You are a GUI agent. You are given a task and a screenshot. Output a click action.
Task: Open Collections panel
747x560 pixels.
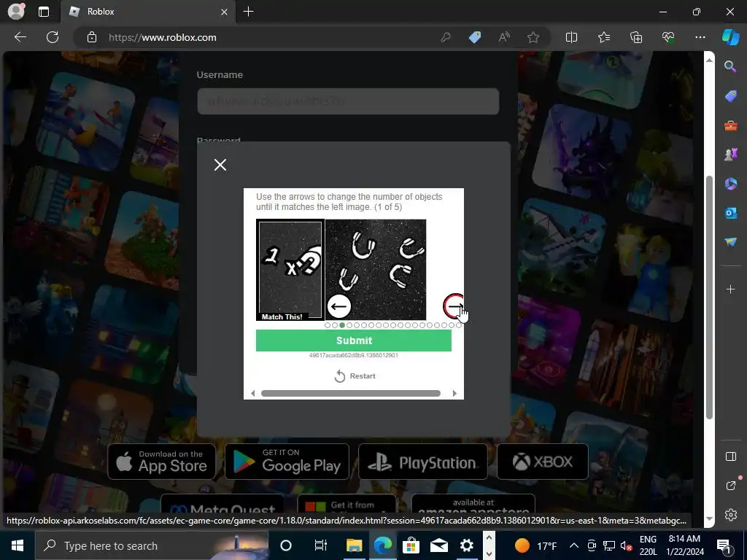tap(636, 37)
